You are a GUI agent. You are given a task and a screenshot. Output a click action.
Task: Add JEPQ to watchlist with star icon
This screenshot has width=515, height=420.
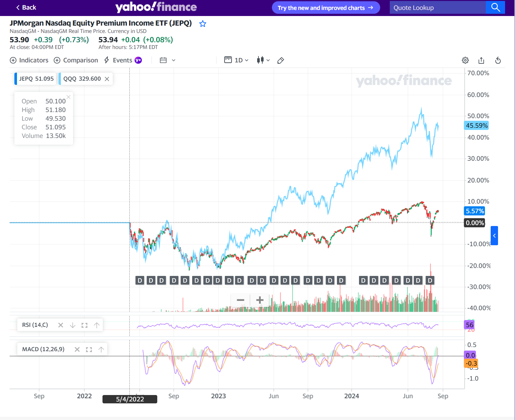point(203,24)
